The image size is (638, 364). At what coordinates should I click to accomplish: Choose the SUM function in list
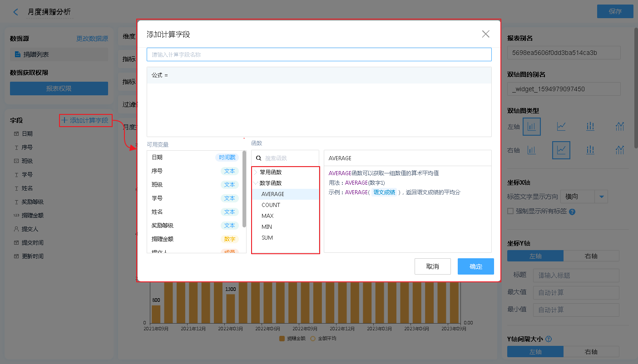267,238
